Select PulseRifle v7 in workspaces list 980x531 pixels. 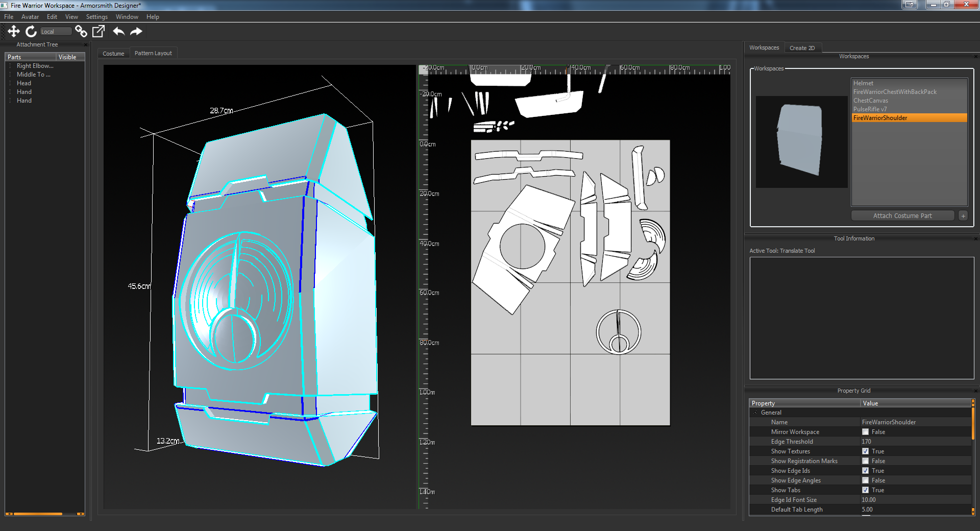coord(870,109)
